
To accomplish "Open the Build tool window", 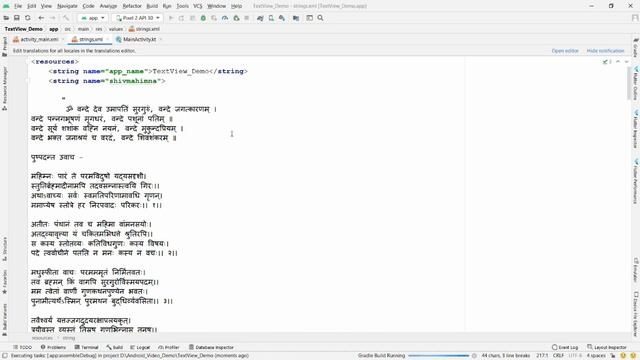I will (x=114, y=347).
